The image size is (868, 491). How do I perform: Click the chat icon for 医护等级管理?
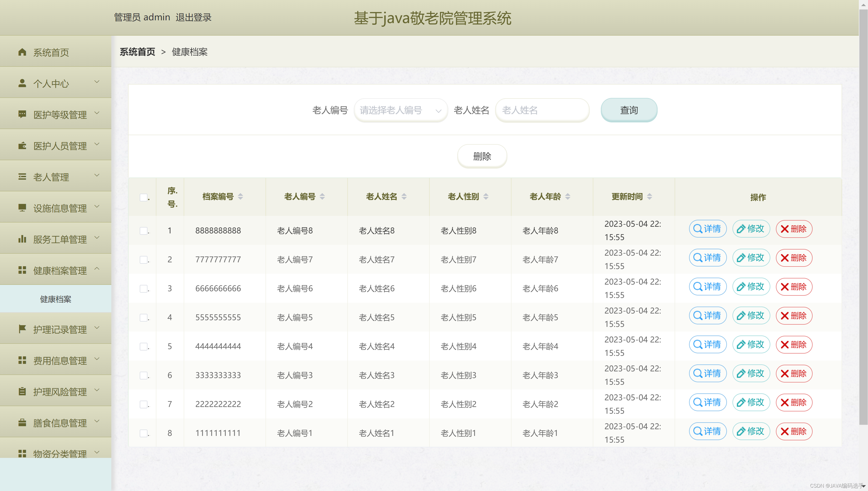22,114
